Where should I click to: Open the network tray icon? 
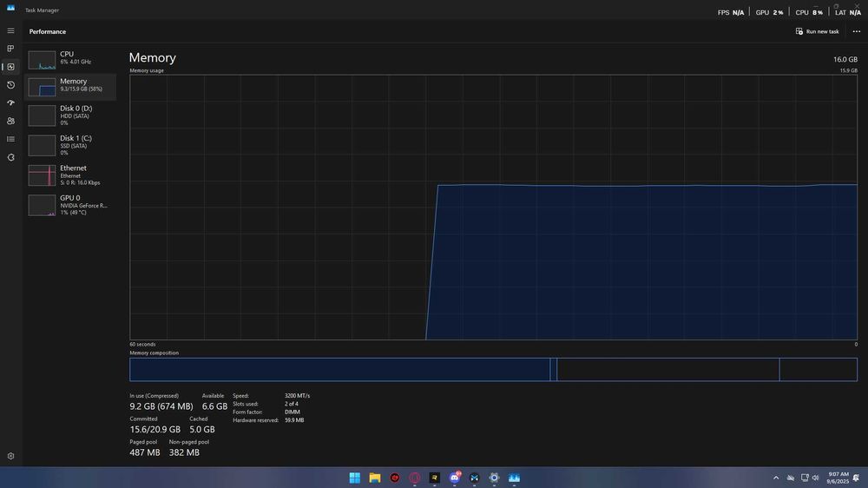(x=805, y=478)
